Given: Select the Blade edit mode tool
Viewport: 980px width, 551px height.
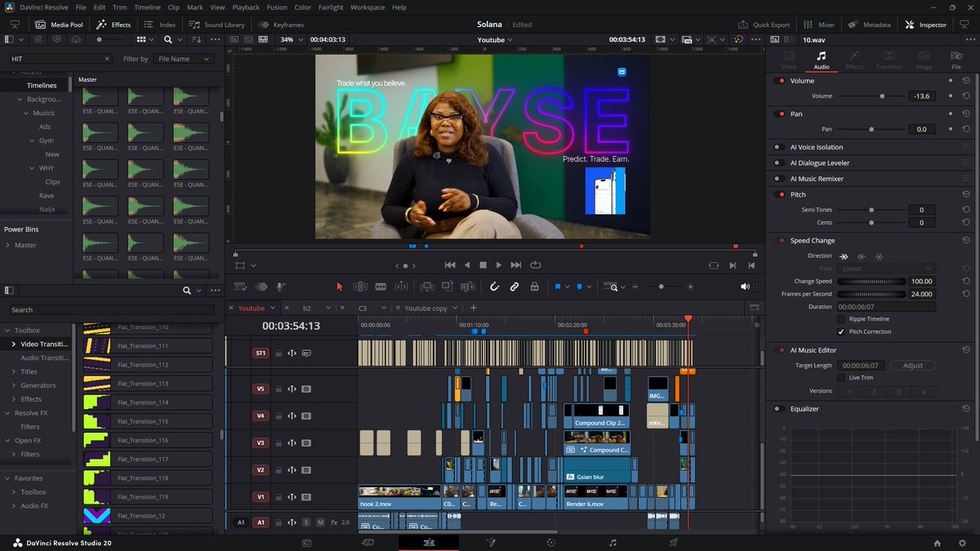Looking at the screenshot, I should tap(381, 287).
